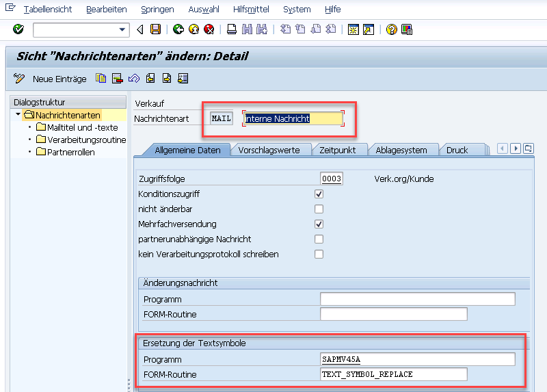547x392 pixels.
Task: Click the Zugriffsfolge field with 0003
Action: point(332,179)
